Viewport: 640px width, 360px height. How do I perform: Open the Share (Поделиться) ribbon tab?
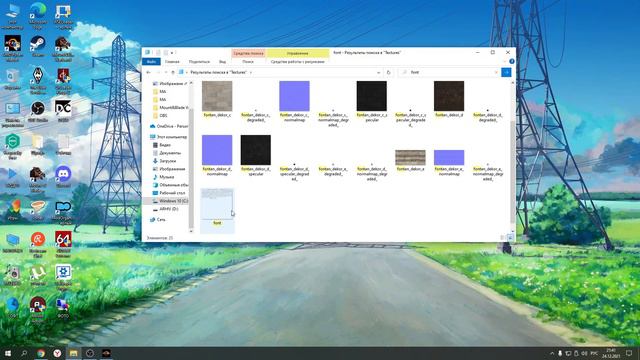(199, 62)
